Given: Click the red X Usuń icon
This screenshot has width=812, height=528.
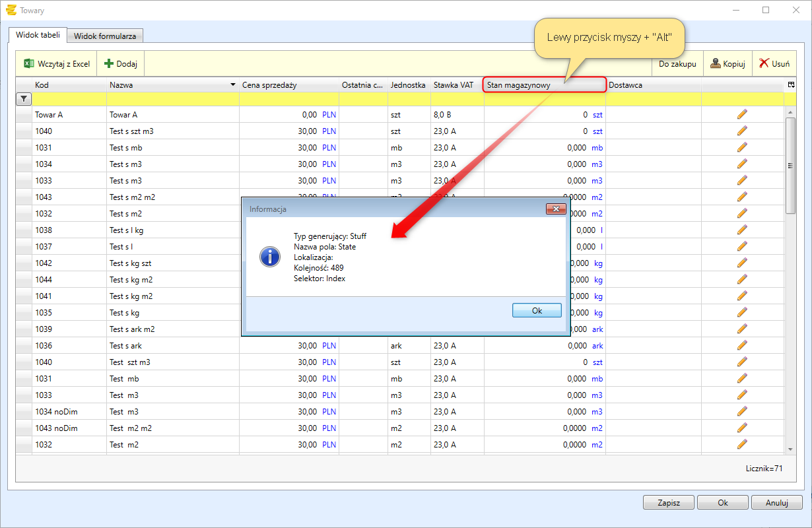Looking at the screenshot, I should [x=764, y=64].
